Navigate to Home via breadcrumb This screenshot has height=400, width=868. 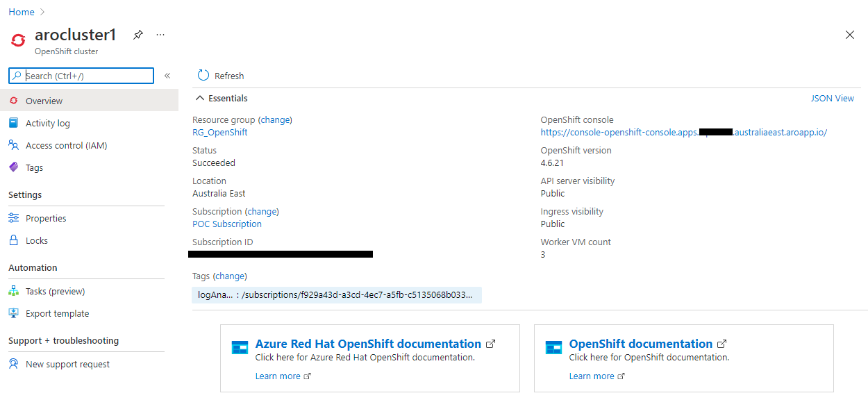pos(21,11)
